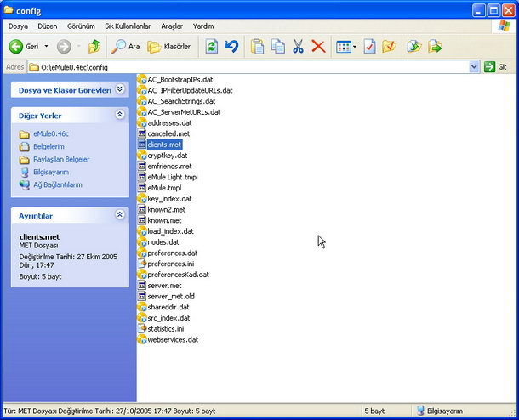Open the address bar dropdown arrow
This screenshot has width=519, height=420.
tap(474, 67)
